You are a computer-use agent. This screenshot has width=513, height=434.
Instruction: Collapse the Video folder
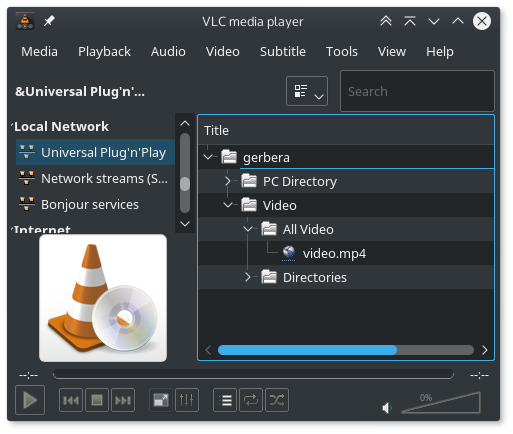(228, 205)
